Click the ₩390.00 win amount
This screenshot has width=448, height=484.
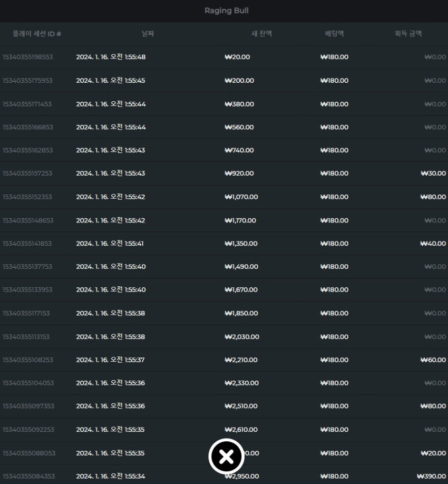[x=431, y=476]
